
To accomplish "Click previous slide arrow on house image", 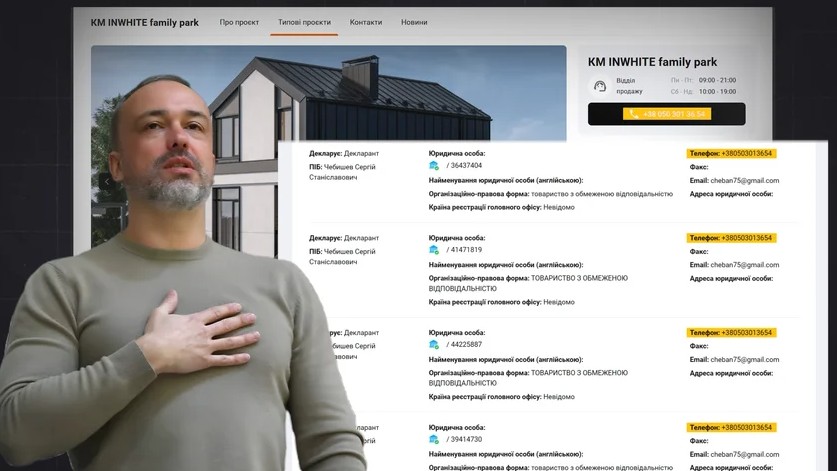I will pos(107,182).
